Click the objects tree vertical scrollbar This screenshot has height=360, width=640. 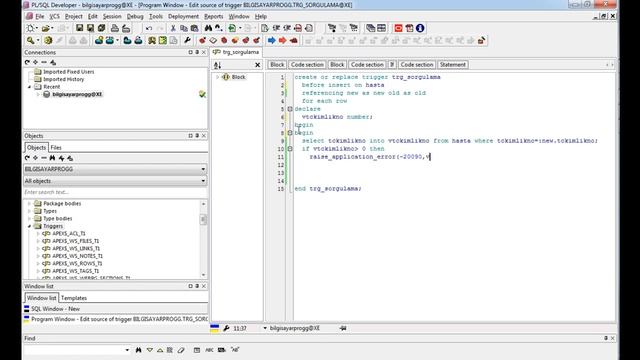(203, 239)
